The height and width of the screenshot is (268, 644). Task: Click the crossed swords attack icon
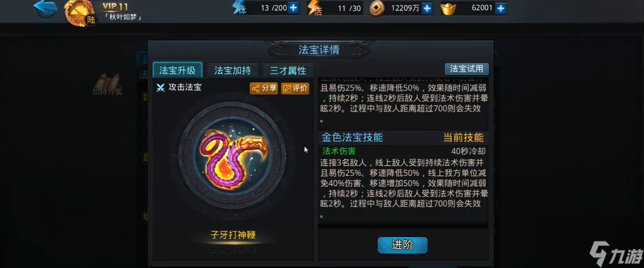(x=160, y=88)
